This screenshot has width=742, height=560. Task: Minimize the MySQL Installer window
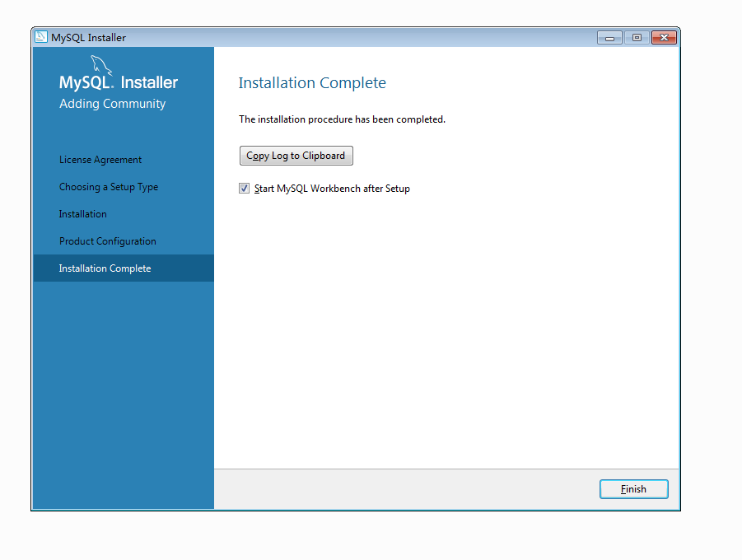[609, 38]
